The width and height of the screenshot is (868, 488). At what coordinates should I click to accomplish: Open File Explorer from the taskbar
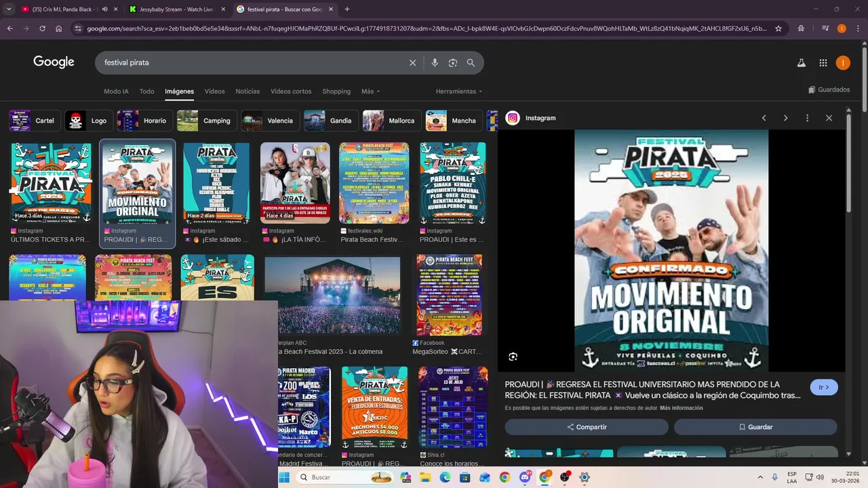click(x=425, y=477)
